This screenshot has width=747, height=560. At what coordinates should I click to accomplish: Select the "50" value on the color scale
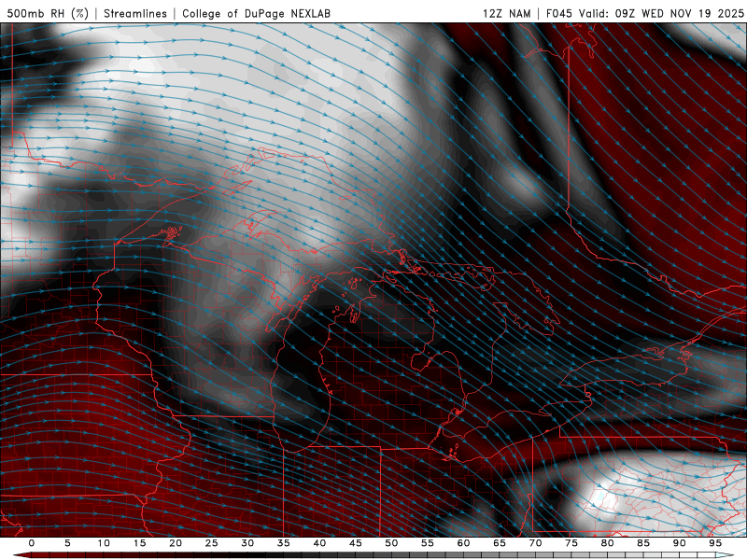pos(391,543)
